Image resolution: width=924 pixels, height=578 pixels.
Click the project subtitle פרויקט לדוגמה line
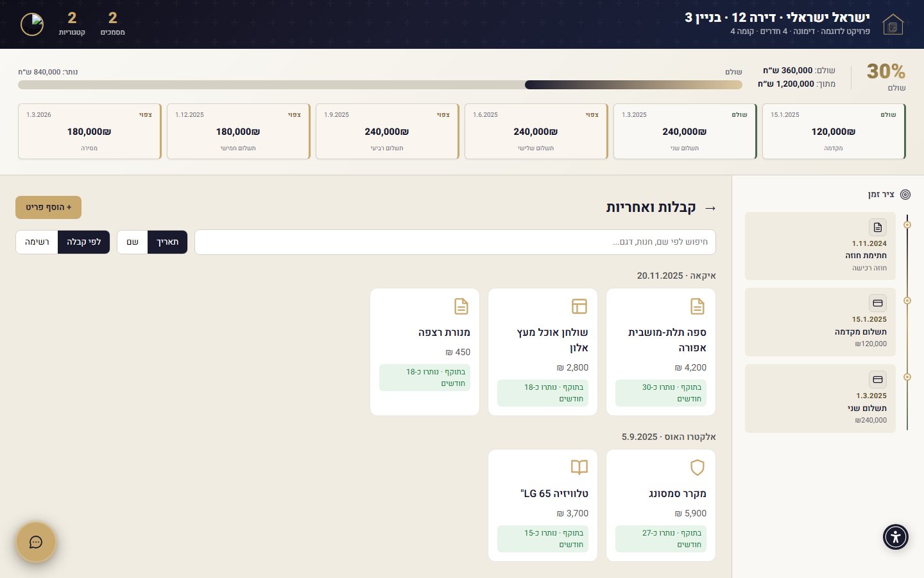coord(800,31)
